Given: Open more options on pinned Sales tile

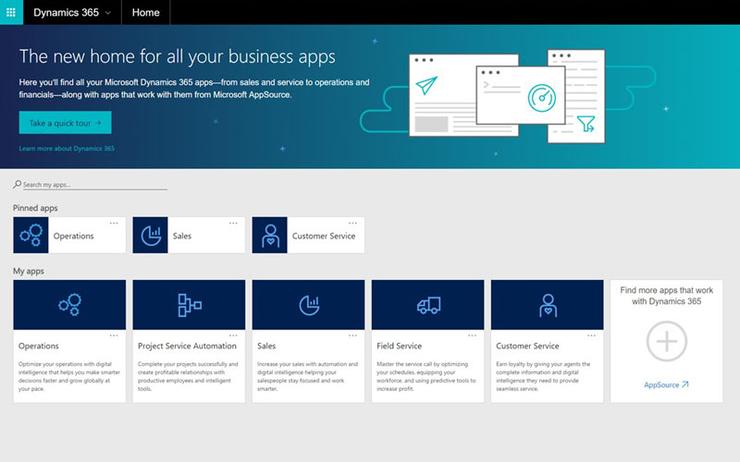Looking at the screenshot, I should point(233,223).
